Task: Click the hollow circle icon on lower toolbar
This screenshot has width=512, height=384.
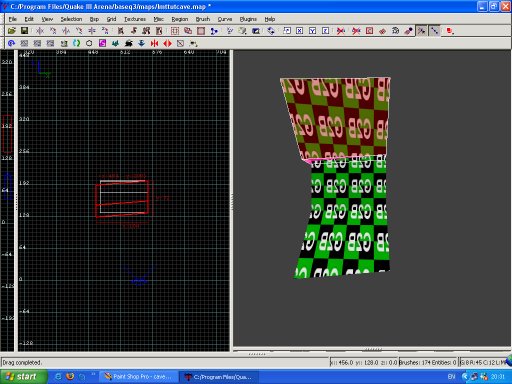Action: pos(89,43)
